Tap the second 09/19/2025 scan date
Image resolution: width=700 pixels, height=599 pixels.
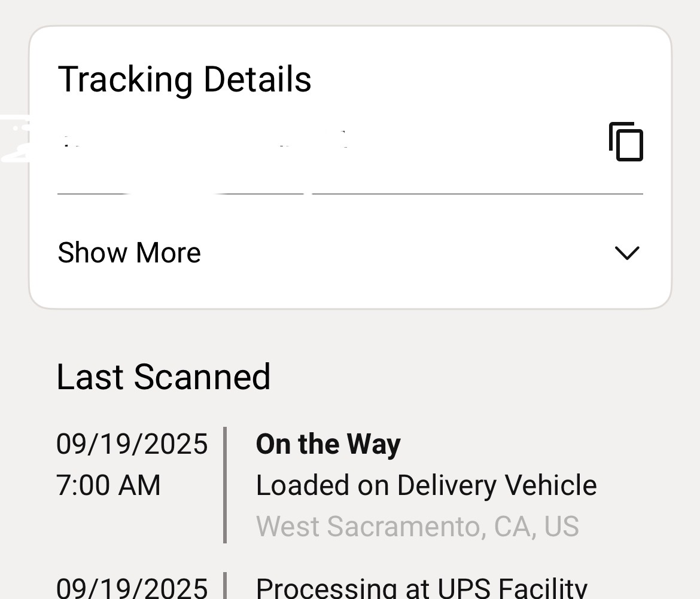point(132,587)
